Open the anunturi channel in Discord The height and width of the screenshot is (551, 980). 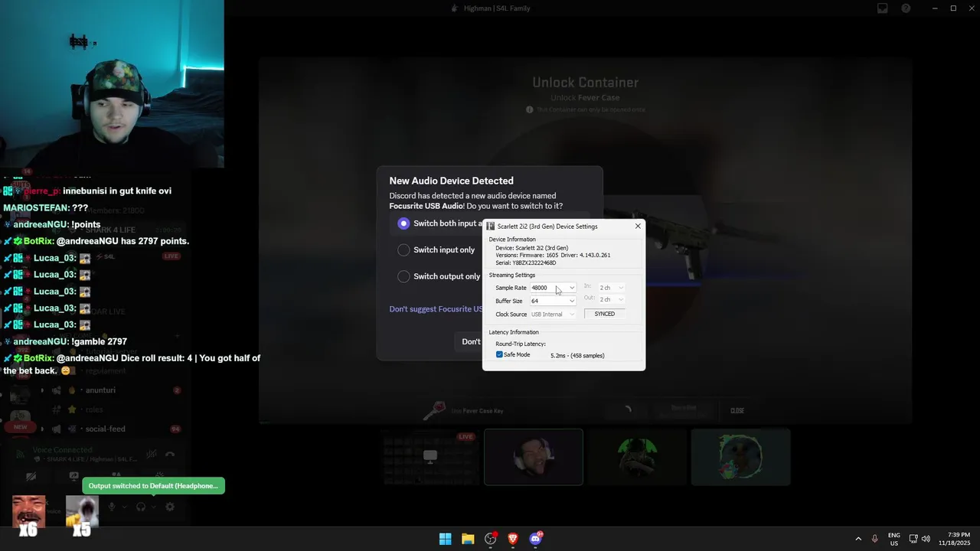[100, 390]
